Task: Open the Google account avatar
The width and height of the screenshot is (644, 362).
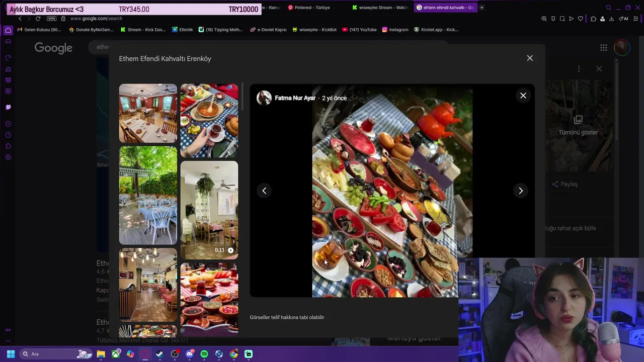Action: [x=622, y=48]
